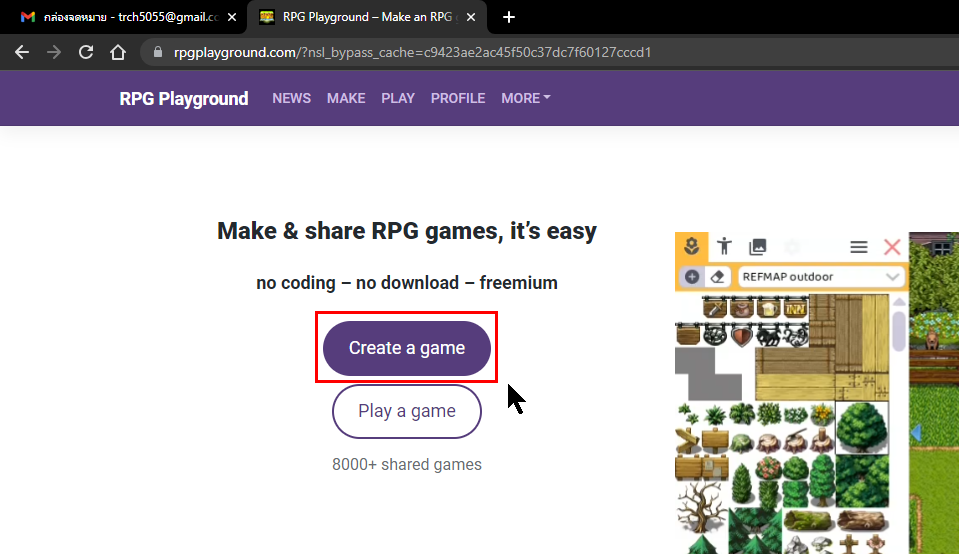
Task: Go to the browser home page
Action: click(117, 53)
